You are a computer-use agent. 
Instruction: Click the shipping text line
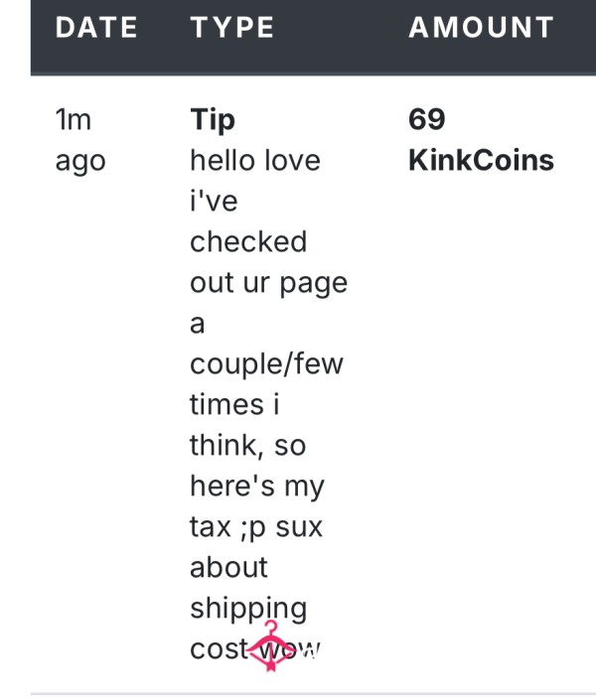point(248,609)
